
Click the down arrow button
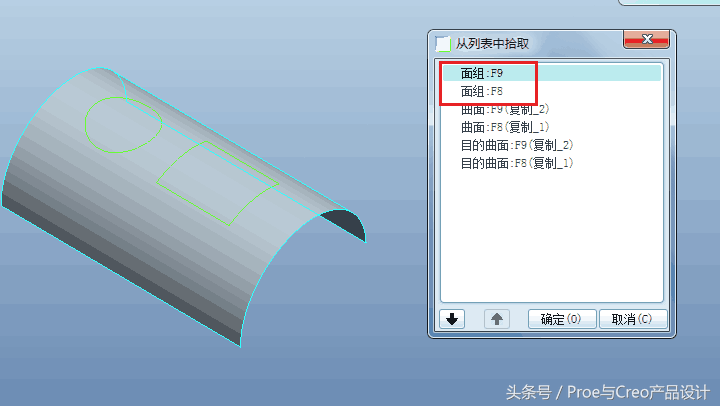(x=452, y=319)
